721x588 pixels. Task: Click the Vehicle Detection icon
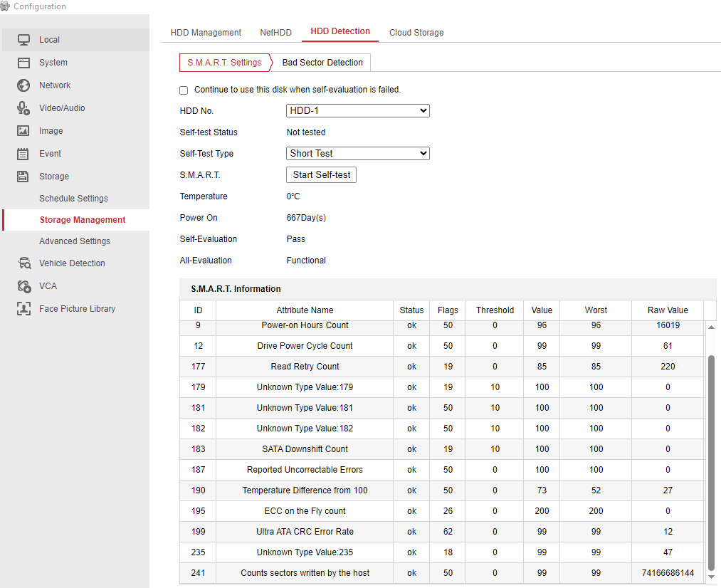tap(24, 263)
